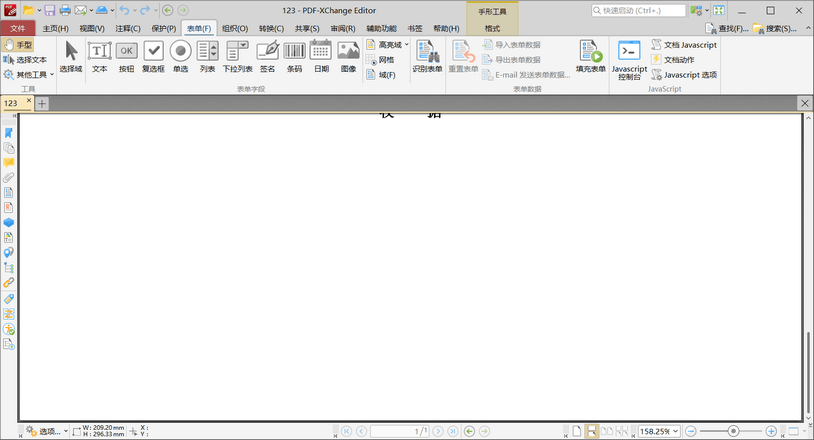
Task: Click the Image field tool
Action: pos(348,57)
